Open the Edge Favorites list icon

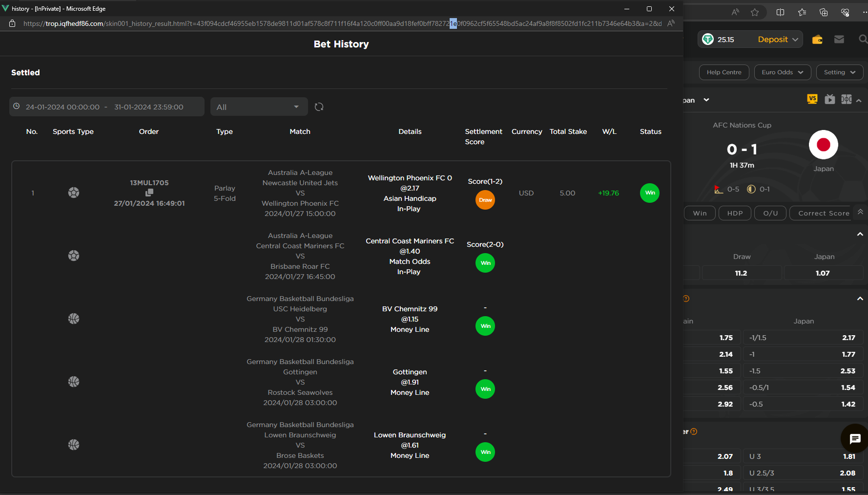click(802, 12)
